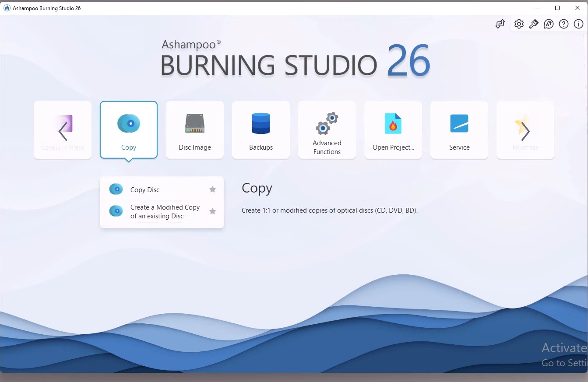Maximize the Ashampoo Burning Studio window
Image resolution: width=588 pixels, height=382 pixels.
(x=557, y=8)
